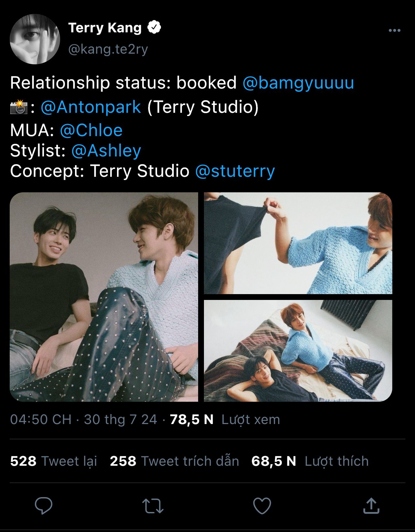The image size is (415, 532).
Task: Open the bottom-right lying down photo
Action: click(x=298, y=351)
